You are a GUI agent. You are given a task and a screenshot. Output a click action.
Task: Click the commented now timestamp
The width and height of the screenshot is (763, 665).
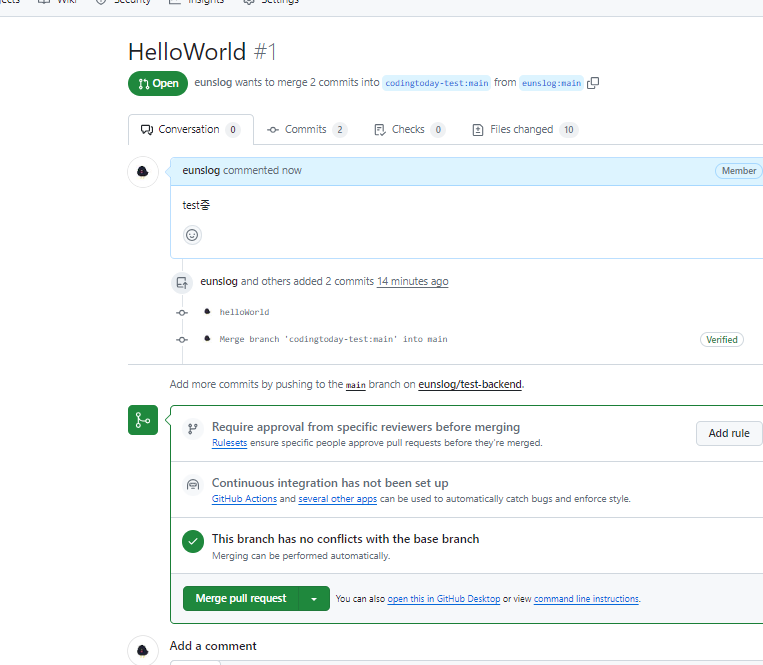pyautogui.click(x=263, y=170)
